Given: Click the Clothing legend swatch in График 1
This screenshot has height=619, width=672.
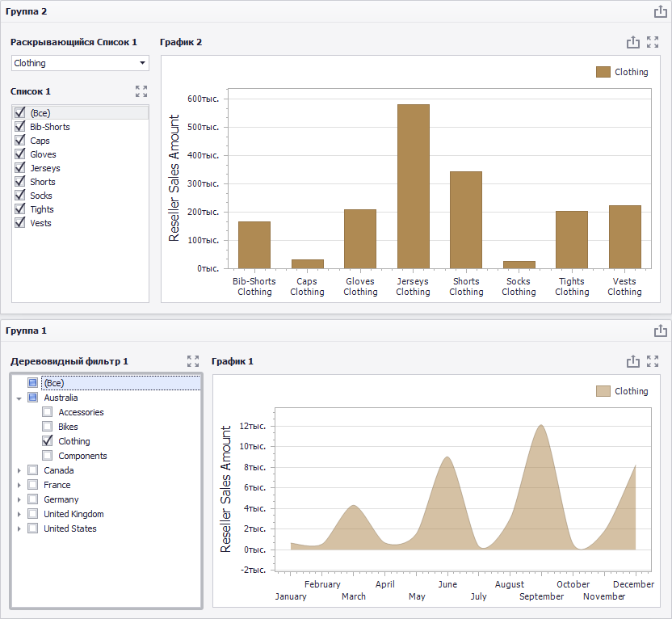Looking at the screenshot, I should pyautogui.click(x=603, y=391).
